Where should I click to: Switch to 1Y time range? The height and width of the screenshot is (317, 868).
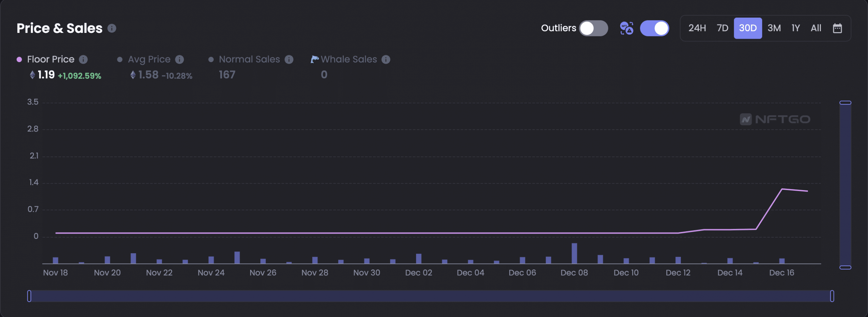pyautogui.click(x=796, y=28)
